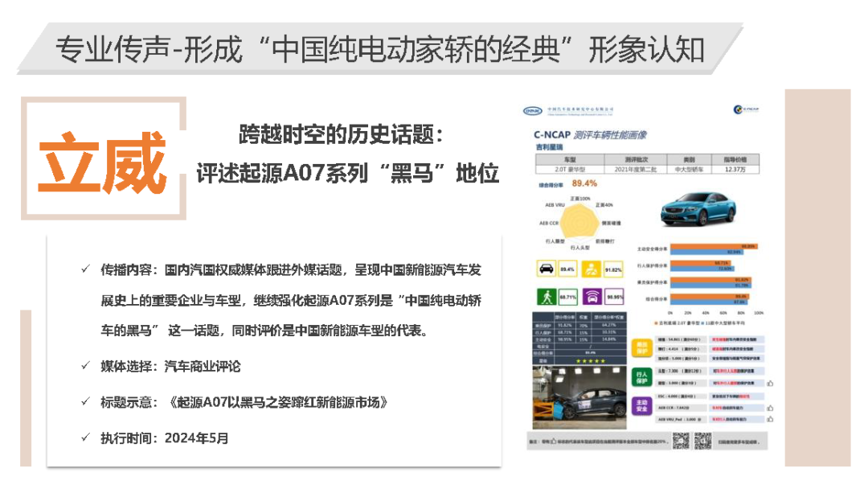Viewport: 868px width, 489px height.
Task: Select the blue sedan photo
Action: (698, 209)
